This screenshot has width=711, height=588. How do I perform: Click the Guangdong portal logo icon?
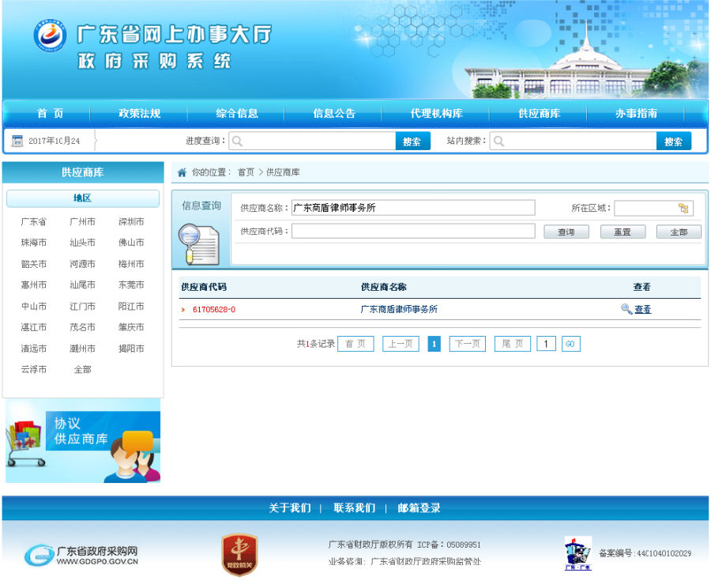[50, 36]
